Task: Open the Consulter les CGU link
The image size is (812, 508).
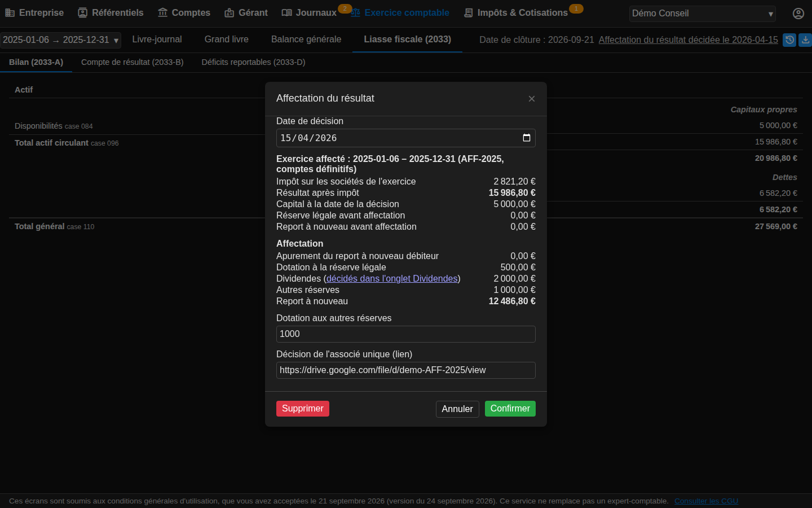Action: pos(706,501)
